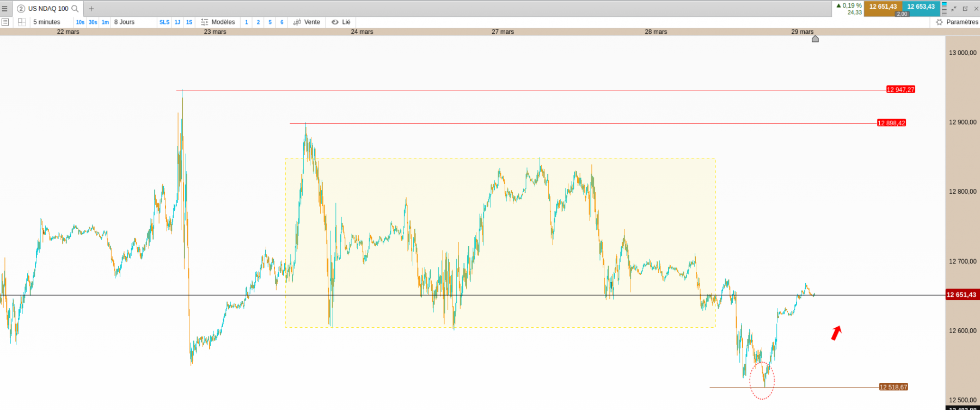The width and height of the screenshot is (980, 410).
Task: Open the hamburger menu at top left
Action: coord(5,9)
